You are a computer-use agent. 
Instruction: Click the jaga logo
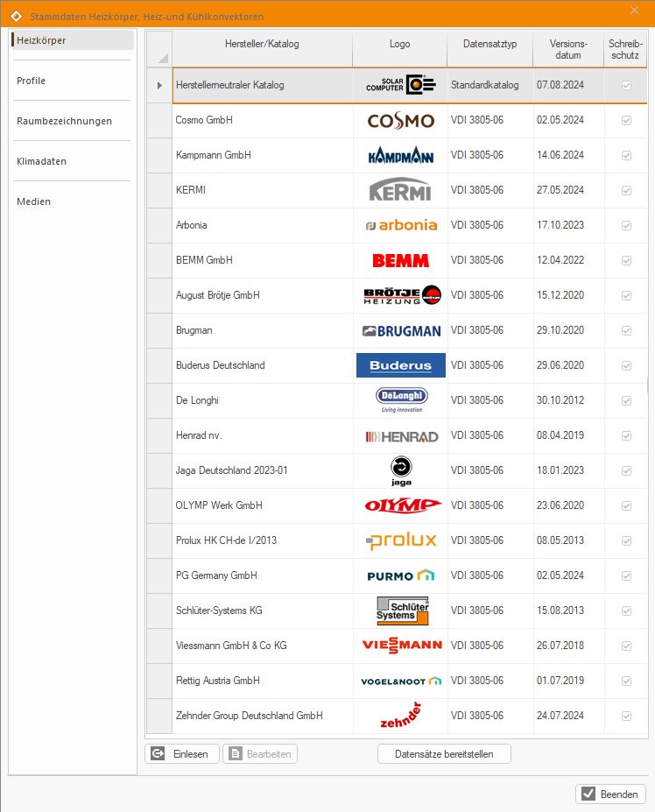click(x=401, y=470)
